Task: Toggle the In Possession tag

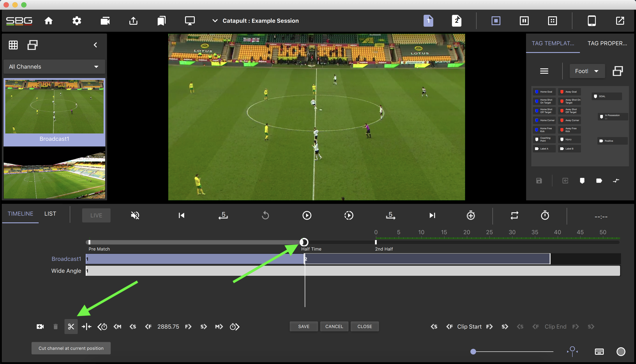Action: click(613, 116)
